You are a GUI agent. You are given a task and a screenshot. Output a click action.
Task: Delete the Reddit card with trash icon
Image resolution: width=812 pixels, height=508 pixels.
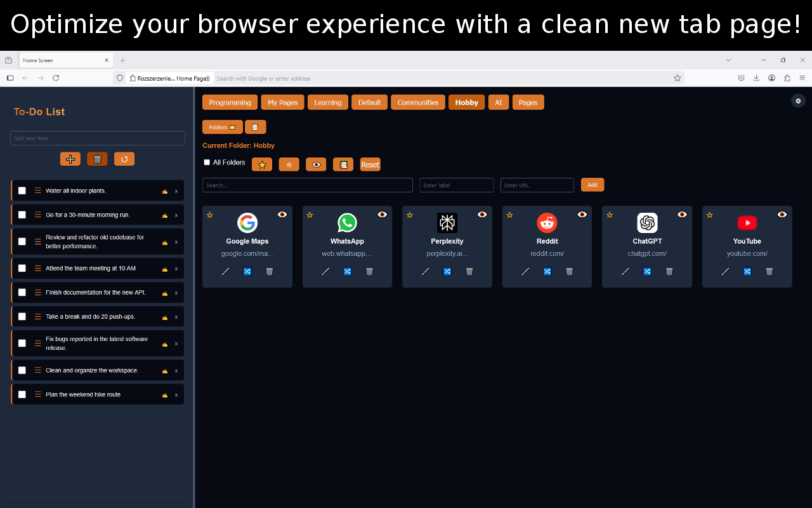569,271
